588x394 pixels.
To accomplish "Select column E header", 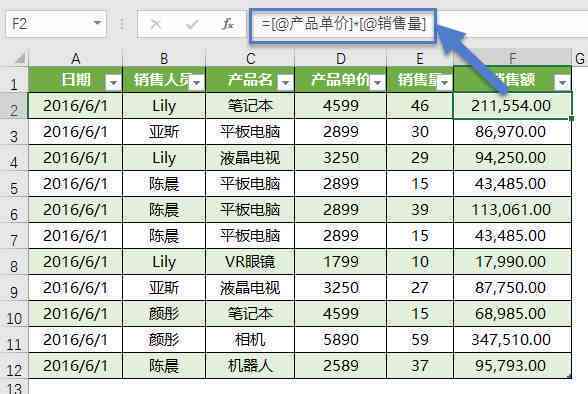I will click(420, 58).
